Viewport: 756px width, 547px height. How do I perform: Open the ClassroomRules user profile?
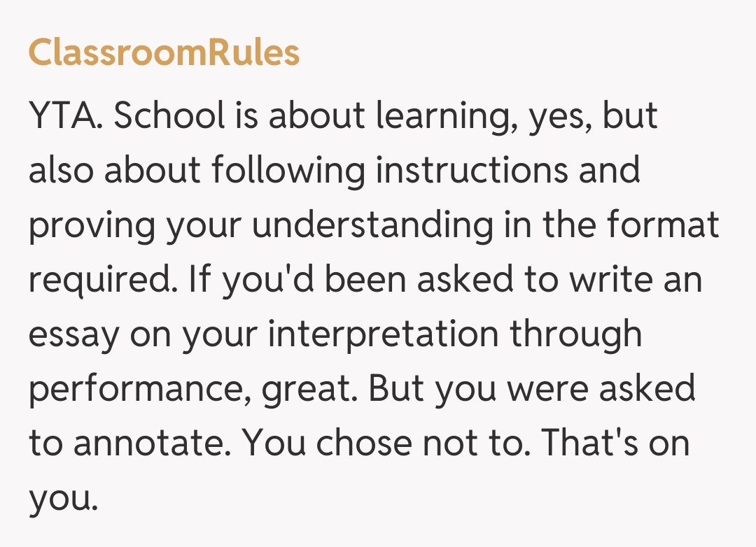164,52
